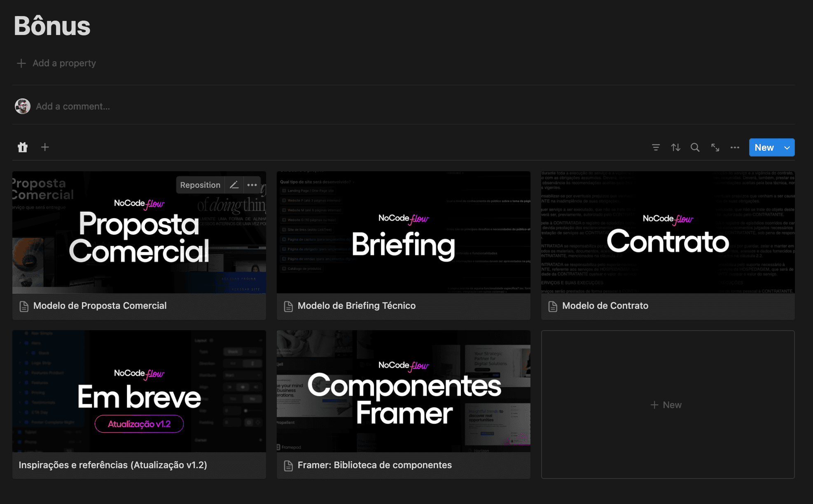This screenshot has width=813, height=504.
Task: Click the sort arrows icon
Action: pos(675,147)
